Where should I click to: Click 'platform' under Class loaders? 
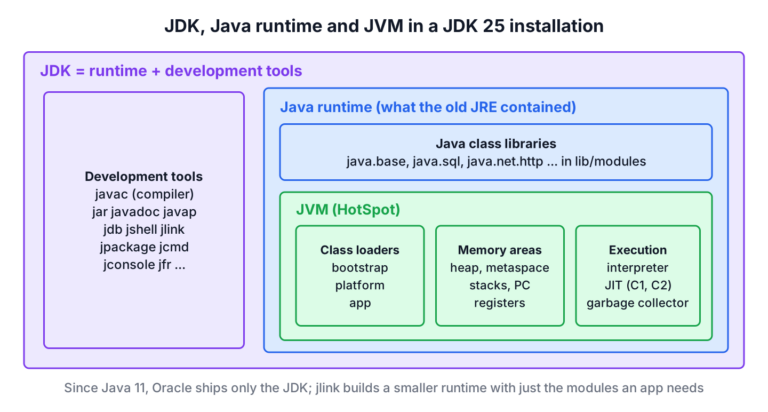tap(360, 285)
